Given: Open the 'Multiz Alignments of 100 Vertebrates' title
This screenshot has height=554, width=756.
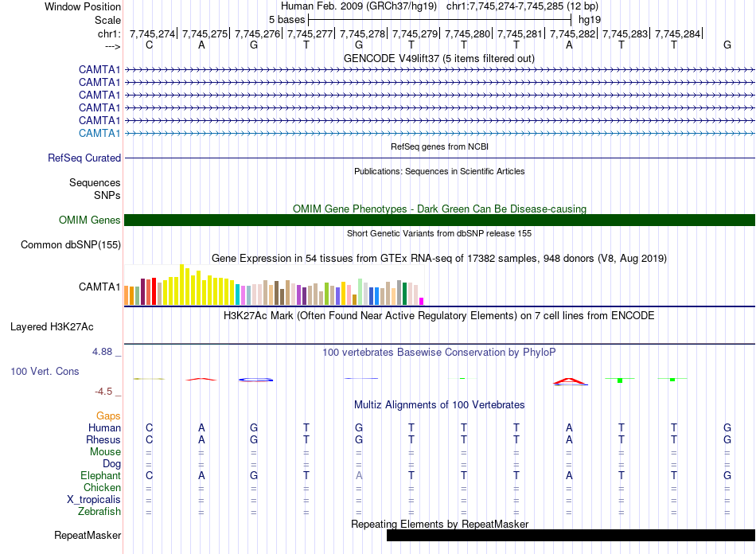Looking at the screenshot, I should 439,404.
